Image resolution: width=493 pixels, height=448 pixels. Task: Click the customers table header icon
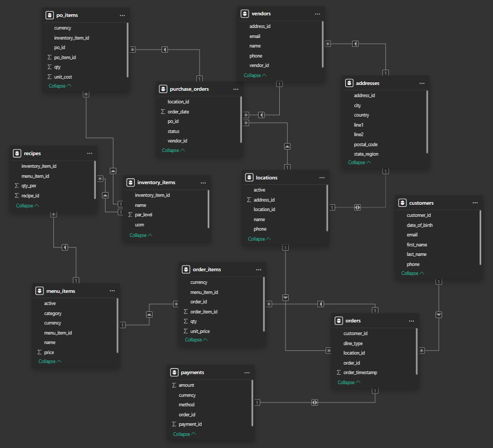(x=402, y=203)
